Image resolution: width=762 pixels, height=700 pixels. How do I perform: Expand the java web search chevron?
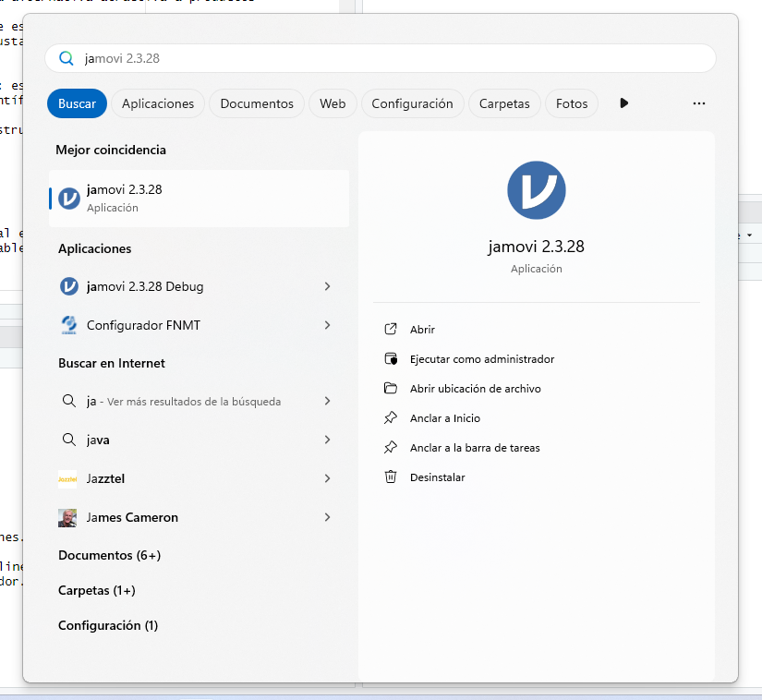[328, 440]
